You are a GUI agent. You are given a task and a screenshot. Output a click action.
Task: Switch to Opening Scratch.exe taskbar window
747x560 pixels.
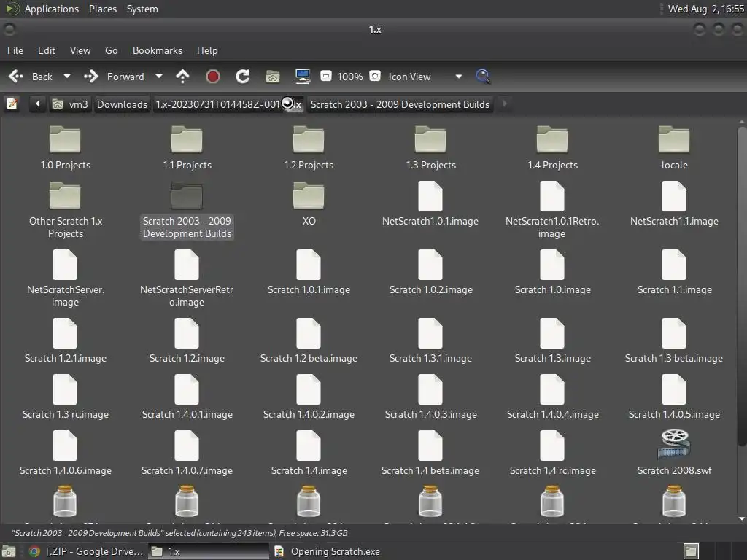[x=328, y=551]
